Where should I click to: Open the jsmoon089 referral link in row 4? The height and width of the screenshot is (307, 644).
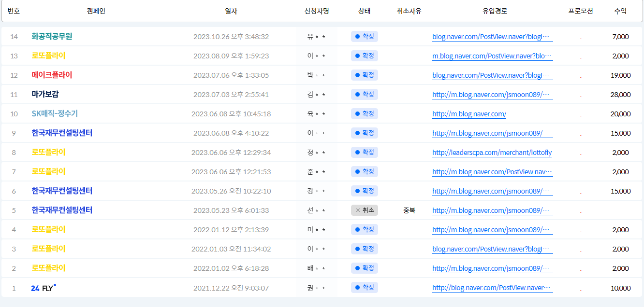tap(492, 230)
